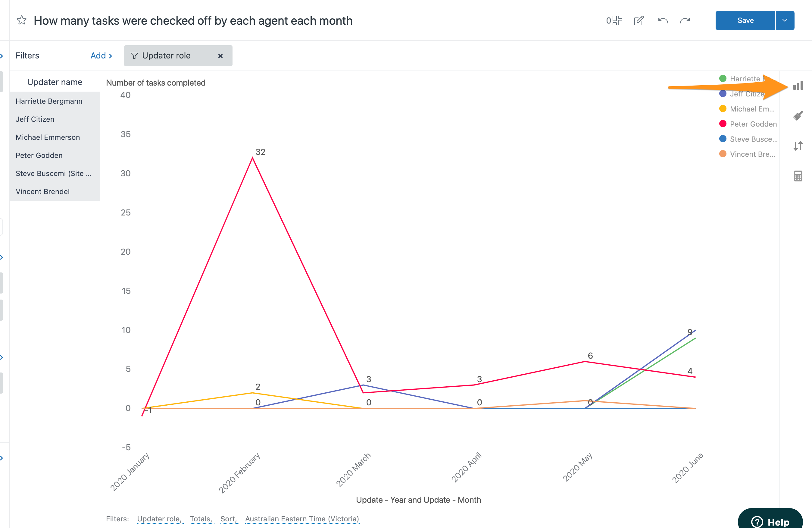Open Australian Eastern Time (Victoria) link
Image resolution: width=812 pixels, height=528 pixels.
(302, 519)
